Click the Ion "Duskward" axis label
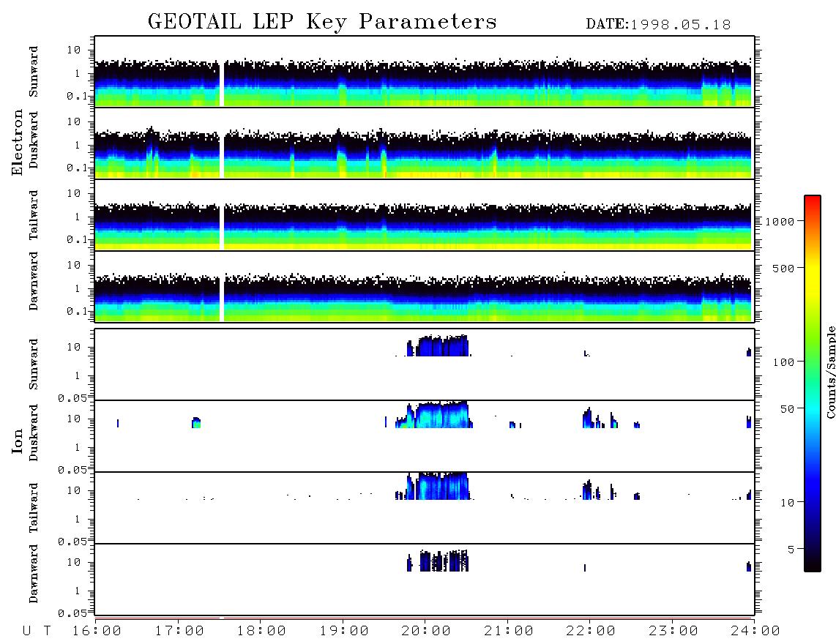Screen dimensions: 836x644 pos(34,433)
